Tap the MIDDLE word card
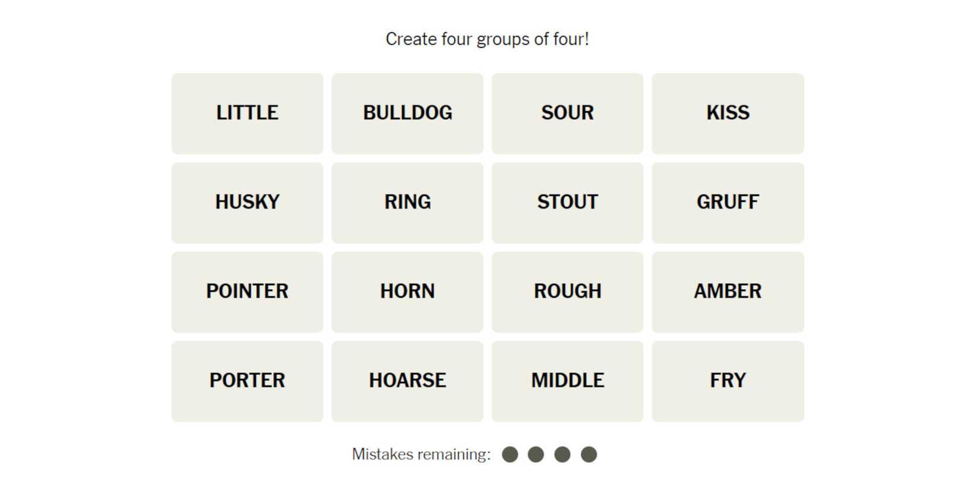Screen dimensions: 980x490 coord(567,381)
